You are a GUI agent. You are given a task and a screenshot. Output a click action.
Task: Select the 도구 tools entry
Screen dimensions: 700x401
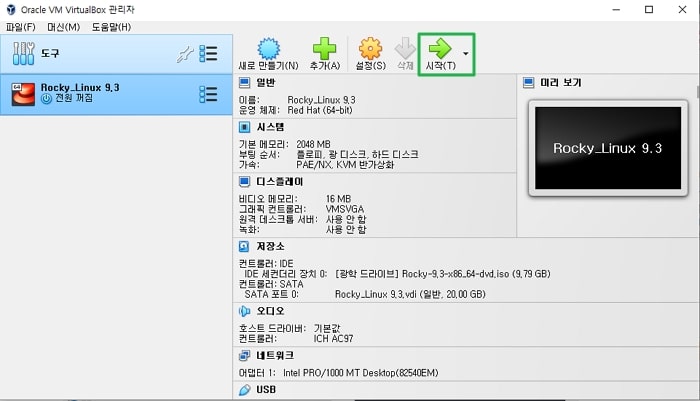point(116,54)
